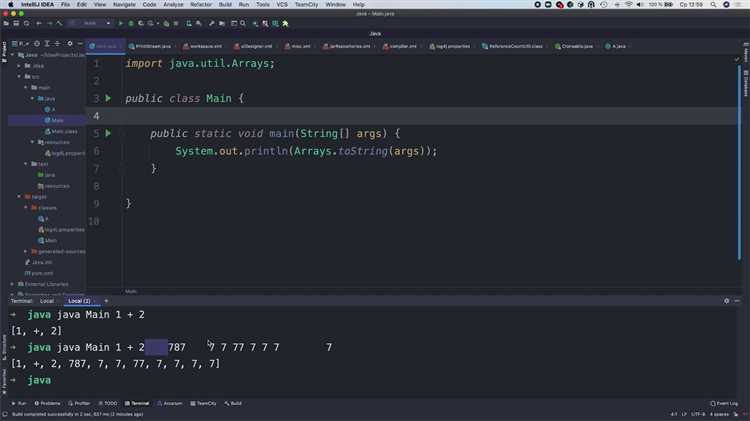Open terminal settings gear icon
This screenshot has height=421, width=750.
tap(727, 300)
